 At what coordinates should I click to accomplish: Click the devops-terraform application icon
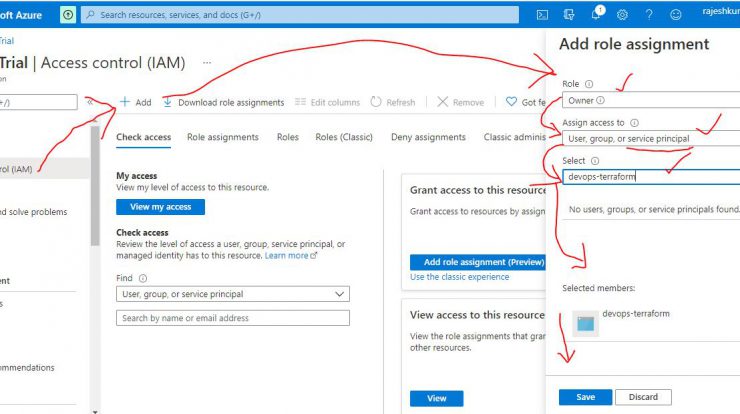point(585,323)
